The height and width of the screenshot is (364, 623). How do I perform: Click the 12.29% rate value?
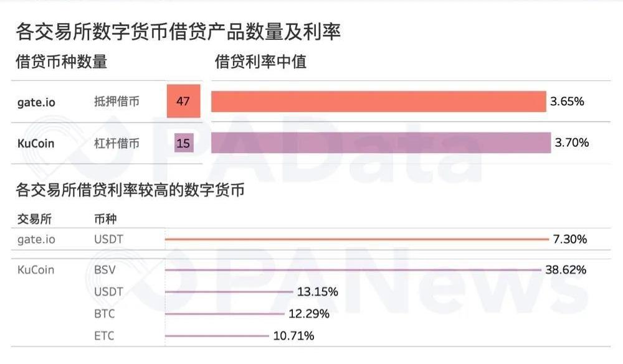click(x=309, y=314)
